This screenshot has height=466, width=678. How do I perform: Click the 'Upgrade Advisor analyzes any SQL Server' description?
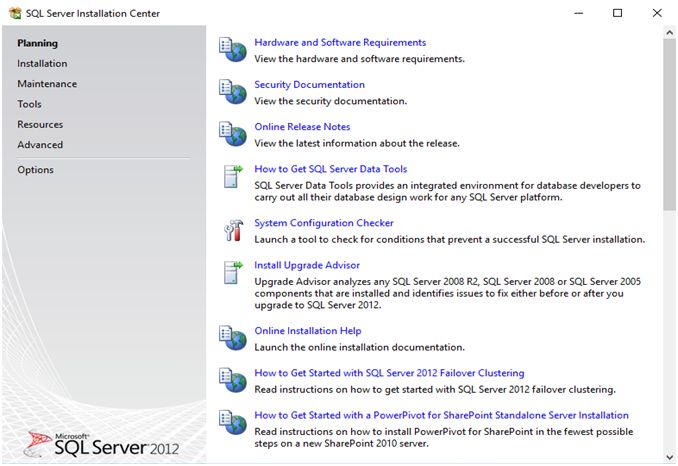[x=448, y=293]
